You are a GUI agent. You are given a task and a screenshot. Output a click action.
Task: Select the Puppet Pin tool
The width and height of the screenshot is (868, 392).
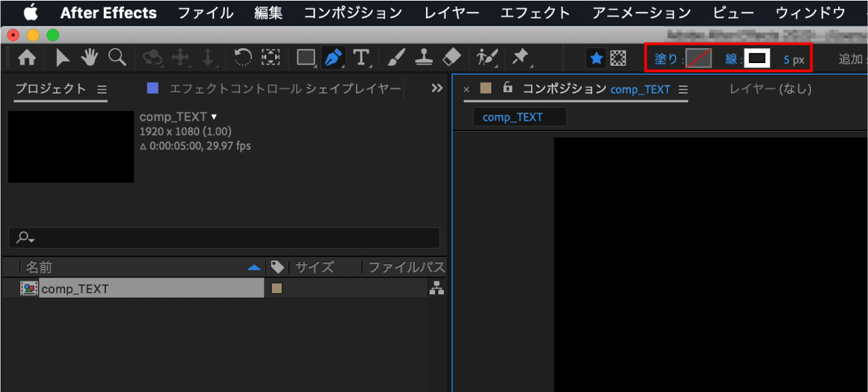520,58
